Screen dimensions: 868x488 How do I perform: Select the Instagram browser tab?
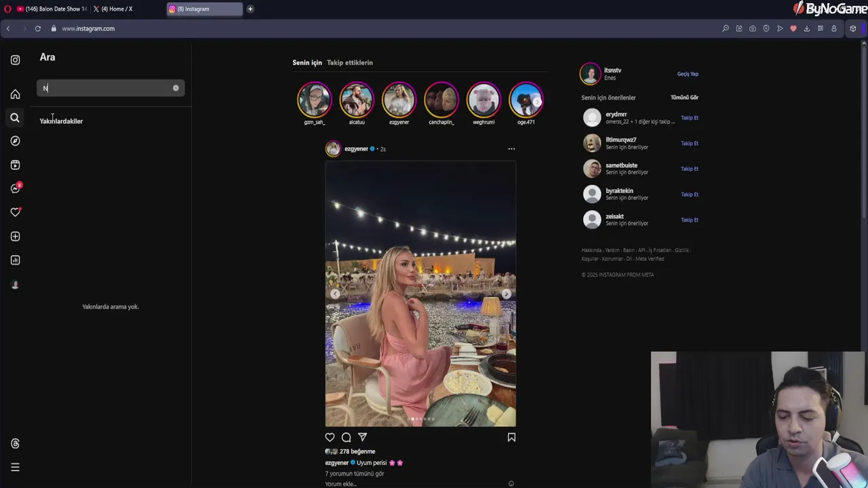(x=205, y=9)
